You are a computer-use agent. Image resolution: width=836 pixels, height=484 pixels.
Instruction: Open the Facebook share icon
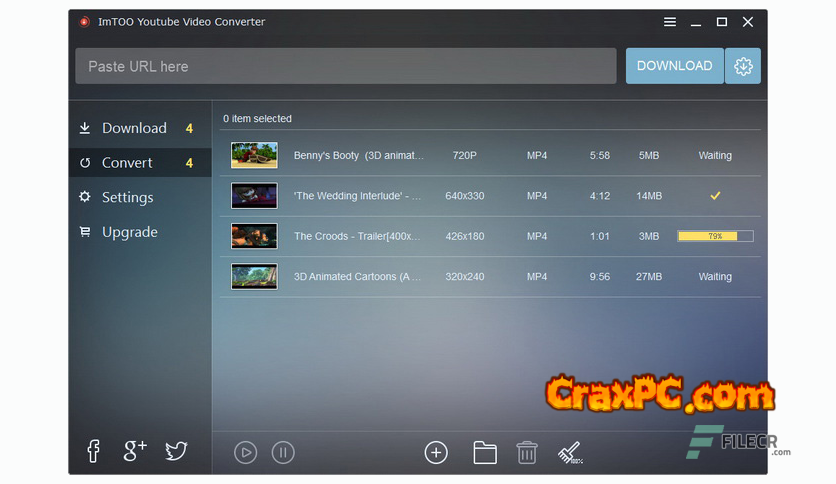click(x=93, y=451)
